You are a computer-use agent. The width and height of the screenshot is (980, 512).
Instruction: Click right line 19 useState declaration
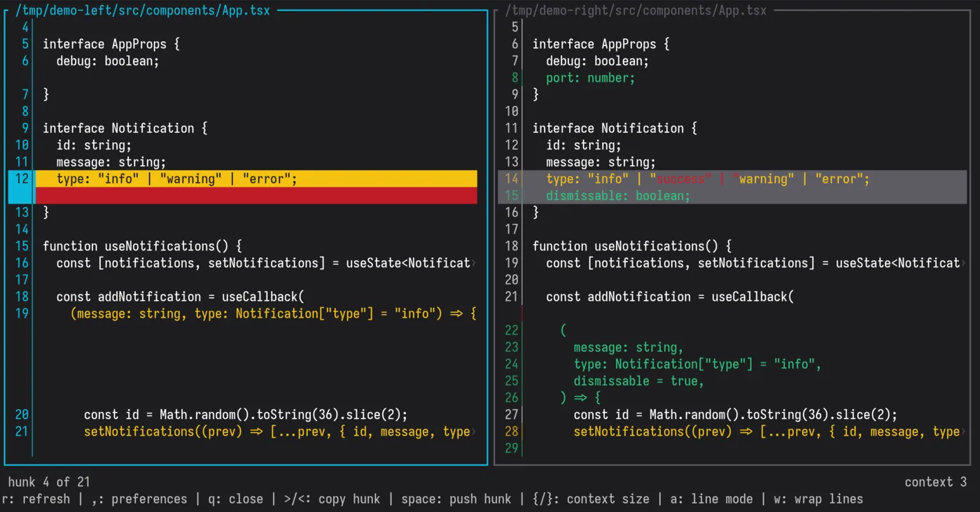click(x=753, y=263)
